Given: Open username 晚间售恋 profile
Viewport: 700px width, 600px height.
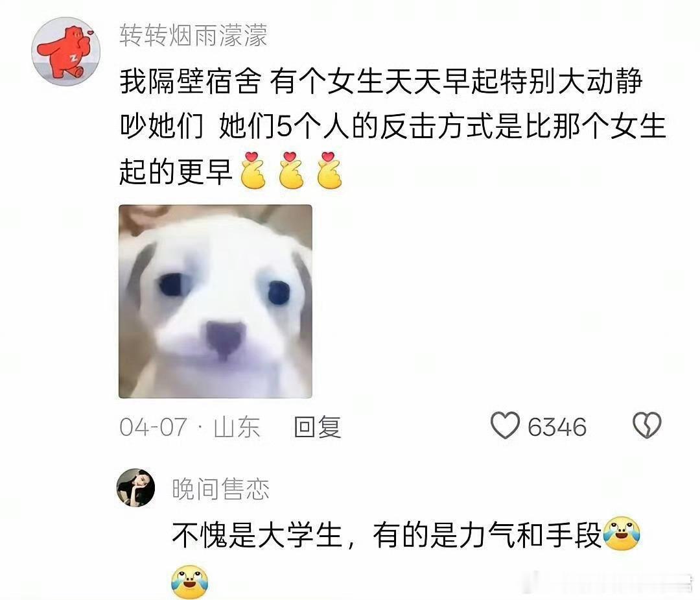Looking at the screenshot, I should pyautogui.click(x=220, y=488).
